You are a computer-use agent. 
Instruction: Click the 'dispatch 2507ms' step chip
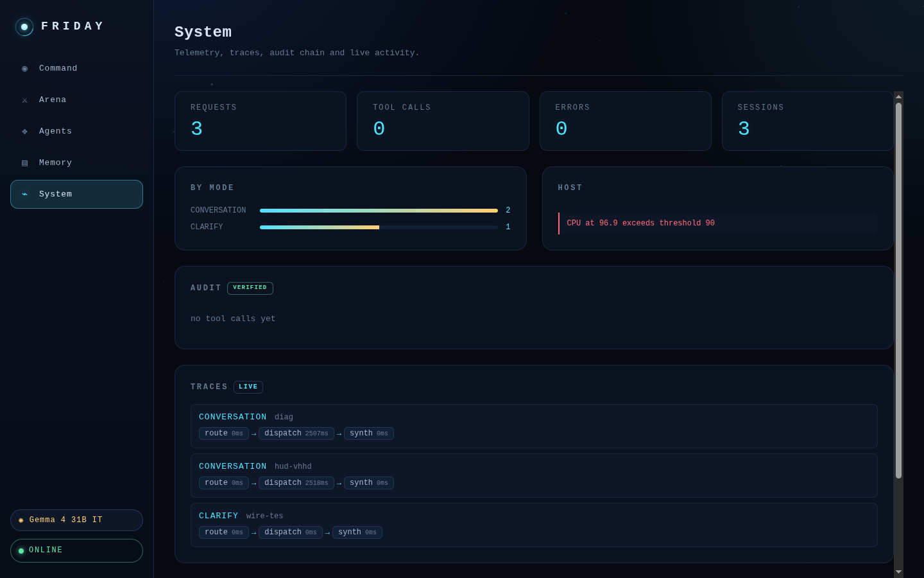click(296, 433)
